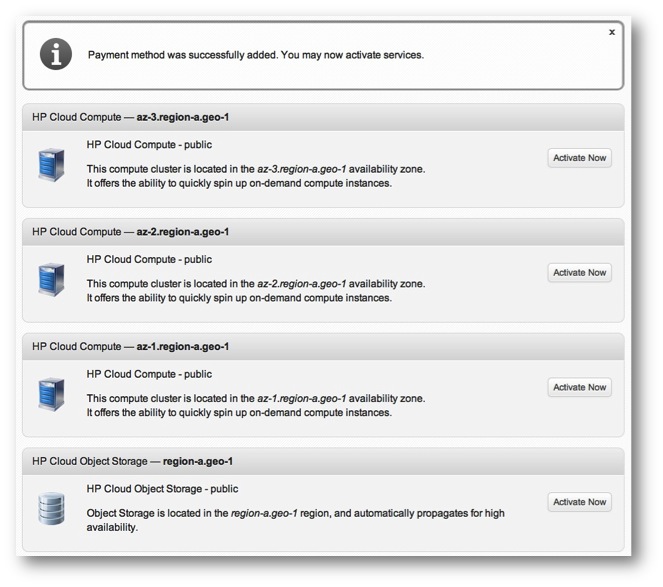Viewport: 663px width, 587px height.
Task: Click the Object Storage region description text
Action: [x=296, y=520]
